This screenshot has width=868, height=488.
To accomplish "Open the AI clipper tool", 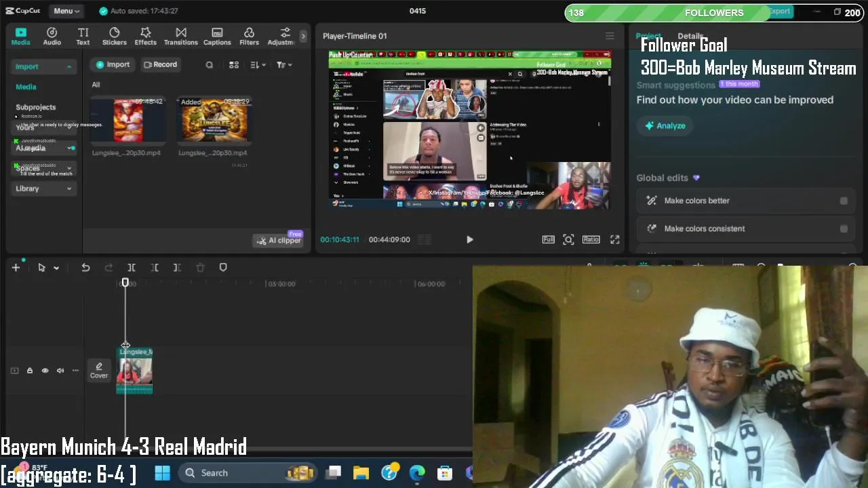I will [x=278, y=240].
